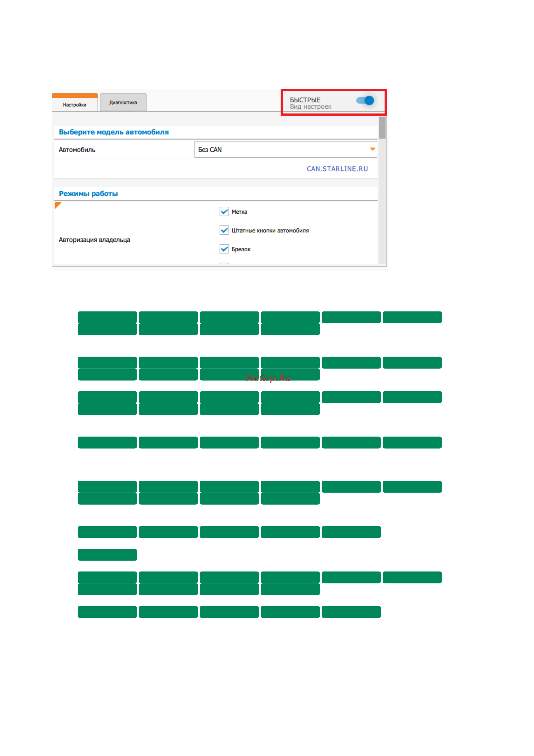The width and height of the screenshot is (534, 756).
Task: Click the Автомобиль row label
Action: 77,150
